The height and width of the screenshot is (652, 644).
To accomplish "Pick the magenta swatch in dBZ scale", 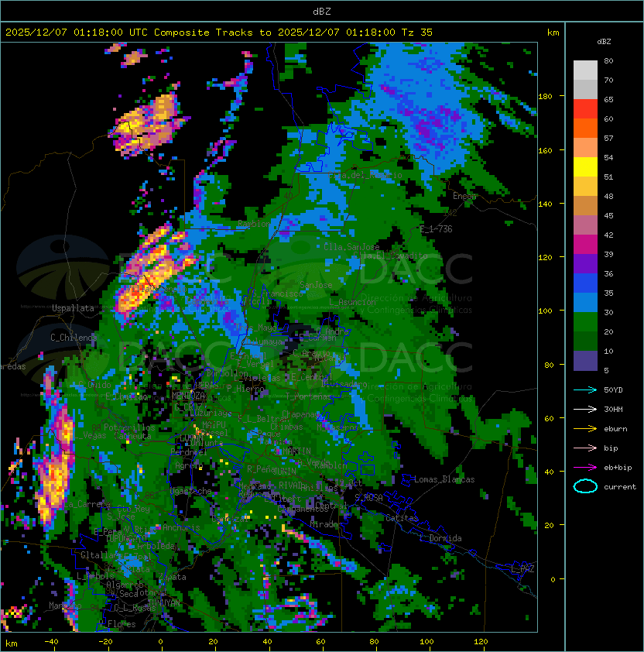I will coord(585,245).
